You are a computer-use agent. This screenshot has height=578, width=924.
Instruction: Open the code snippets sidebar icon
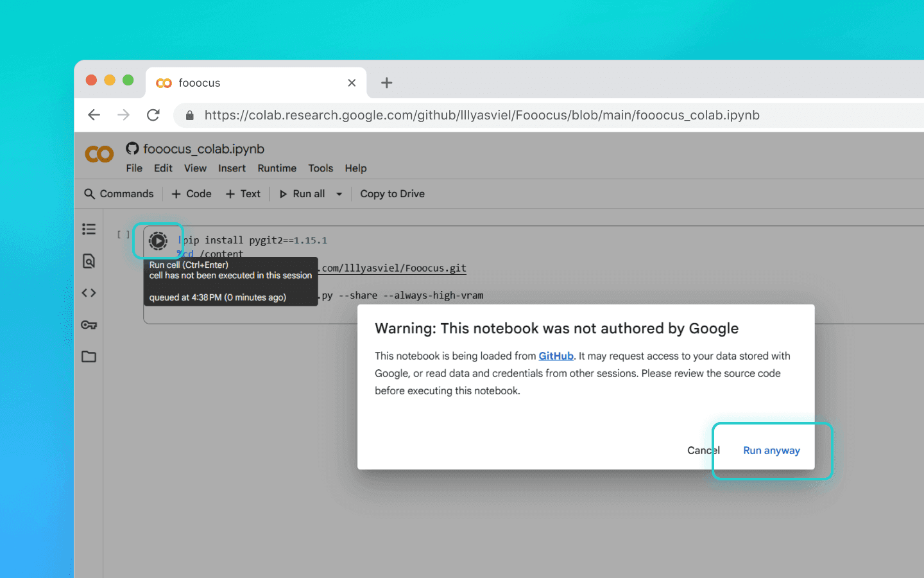89,293
